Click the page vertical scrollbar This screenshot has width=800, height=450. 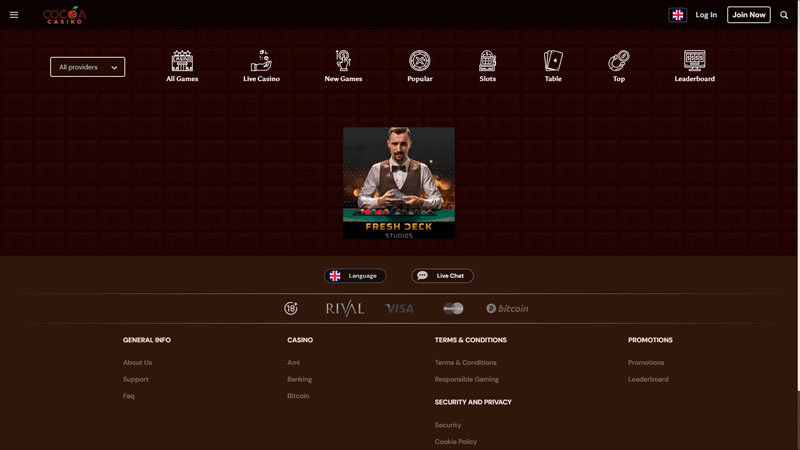[798, 194]
